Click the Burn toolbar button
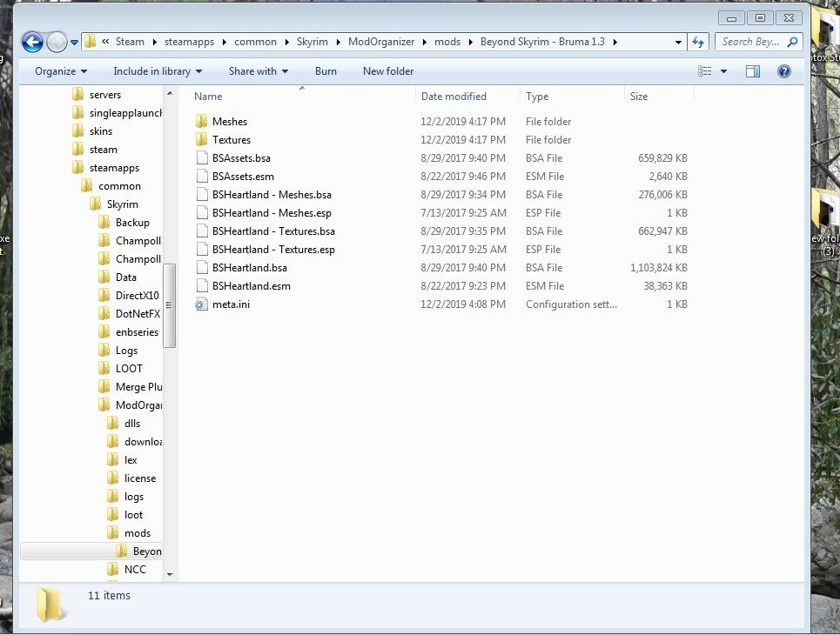 [326, 71]
